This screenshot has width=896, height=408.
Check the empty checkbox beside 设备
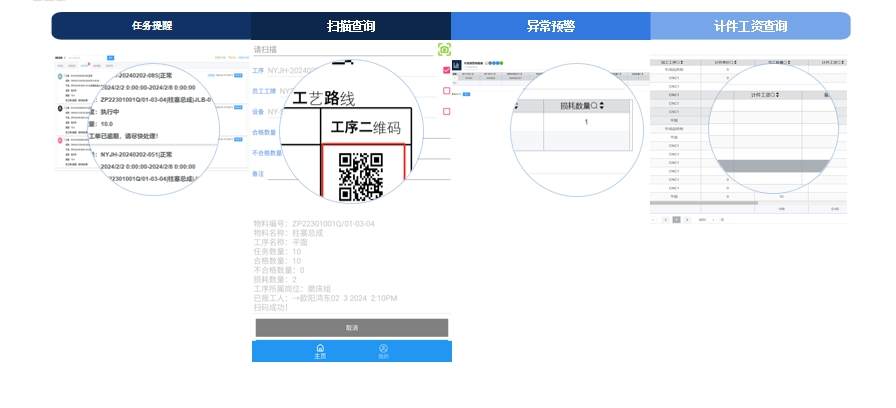point(446,111)
